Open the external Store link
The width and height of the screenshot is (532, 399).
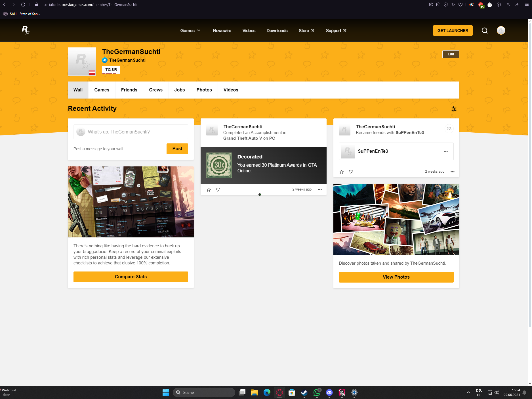pyautogui.click(x=306, y=30)
